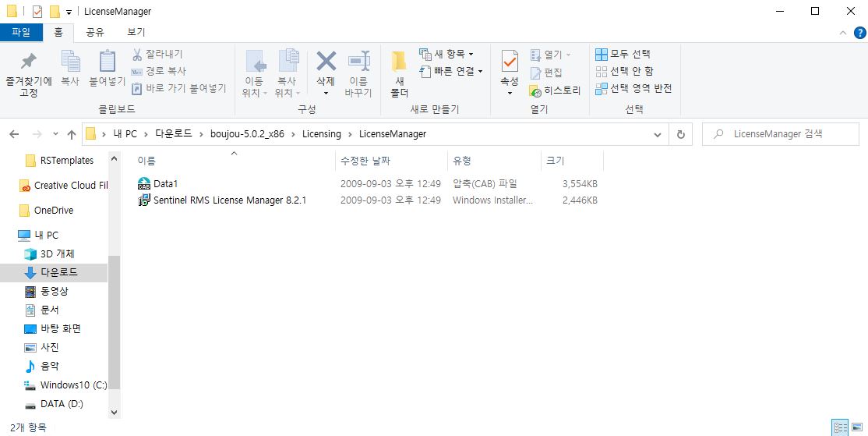Open 이동 위치 (Move to) menu
The height and width of the screenshot is (436, 868).
click(x=255, y=73)
